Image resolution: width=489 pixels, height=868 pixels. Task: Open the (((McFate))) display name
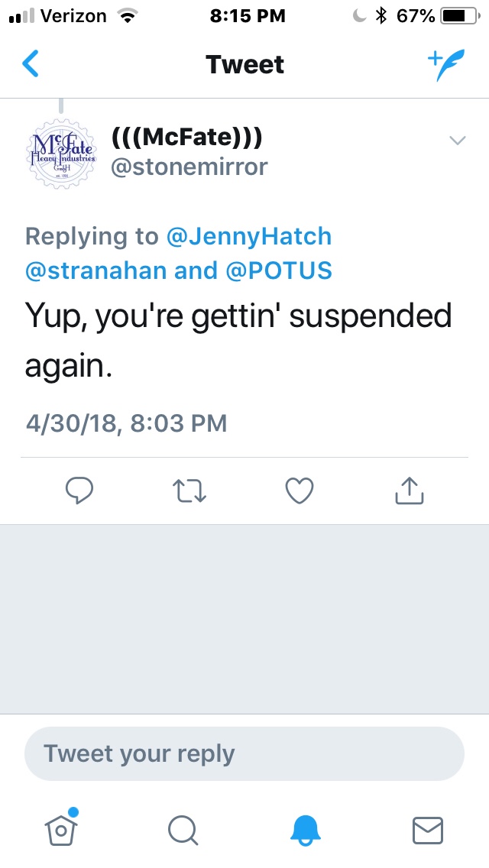tap(187, 138)
